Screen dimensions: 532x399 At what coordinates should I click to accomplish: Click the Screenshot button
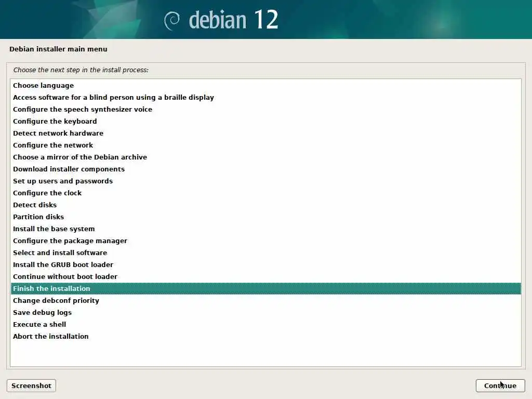[x=31, y=386]
